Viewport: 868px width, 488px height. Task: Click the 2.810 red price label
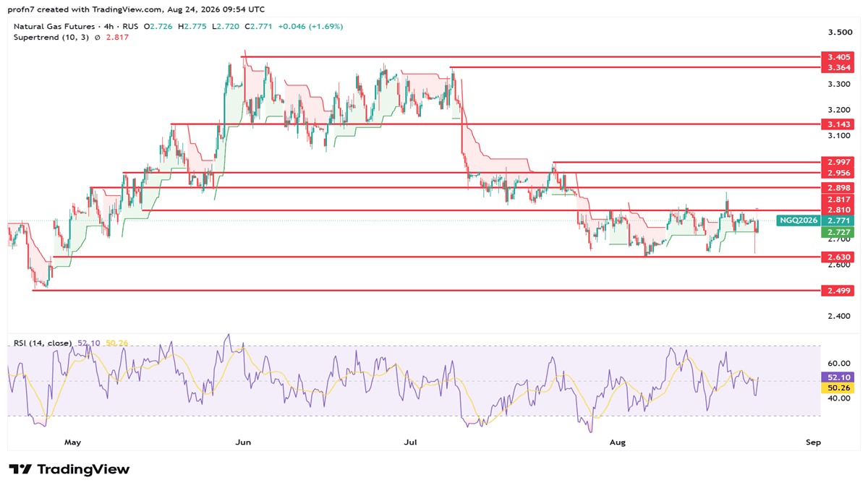838,210
